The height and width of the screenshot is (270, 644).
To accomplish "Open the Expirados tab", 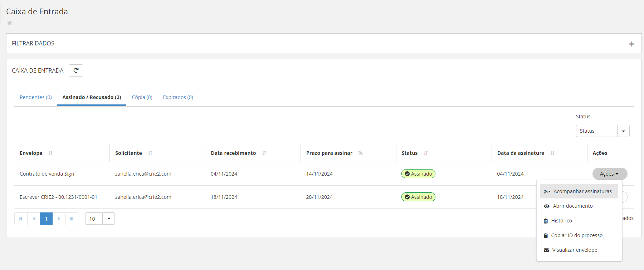I will [178, 97].
